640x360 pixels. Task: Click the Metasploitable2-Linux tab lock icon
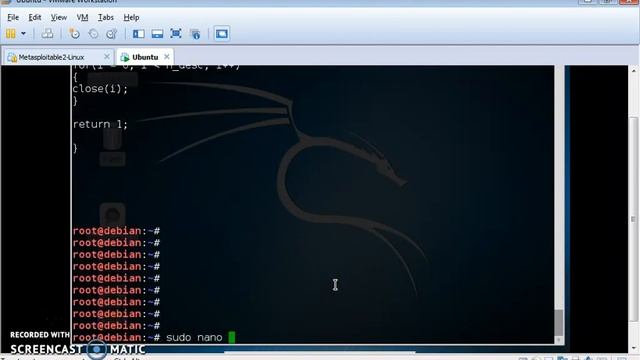point(12,58)
